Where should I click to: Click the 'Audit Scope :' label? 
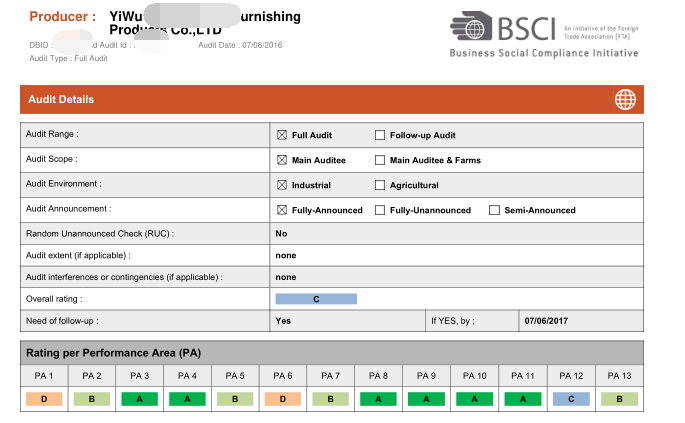coord(52,159)
